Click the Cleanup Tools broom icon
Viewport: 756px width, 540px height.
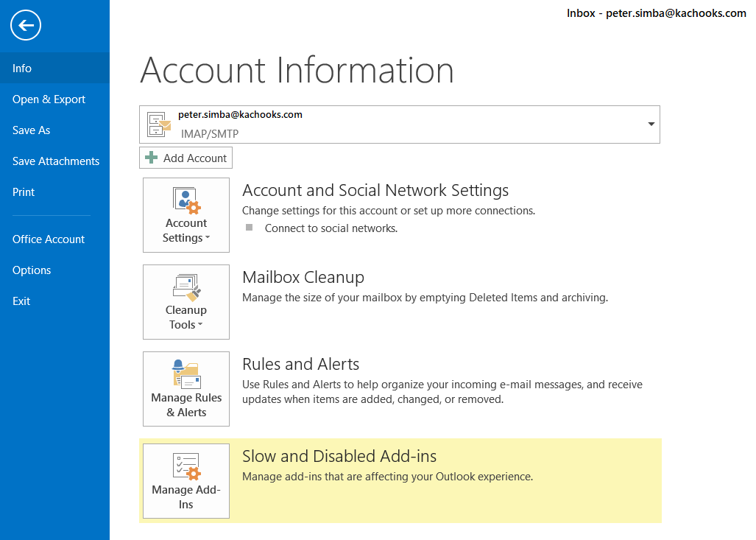pos(186,287)
